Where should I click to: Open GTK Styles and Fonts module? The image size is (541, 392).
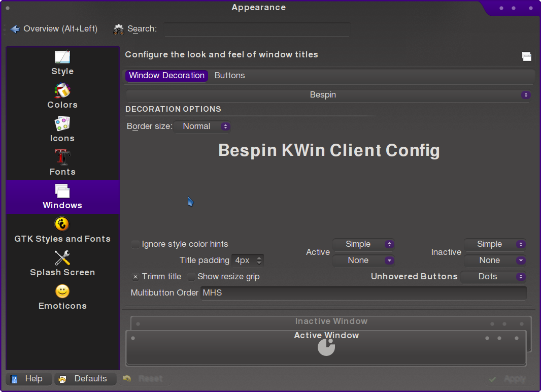click(62, 231)
